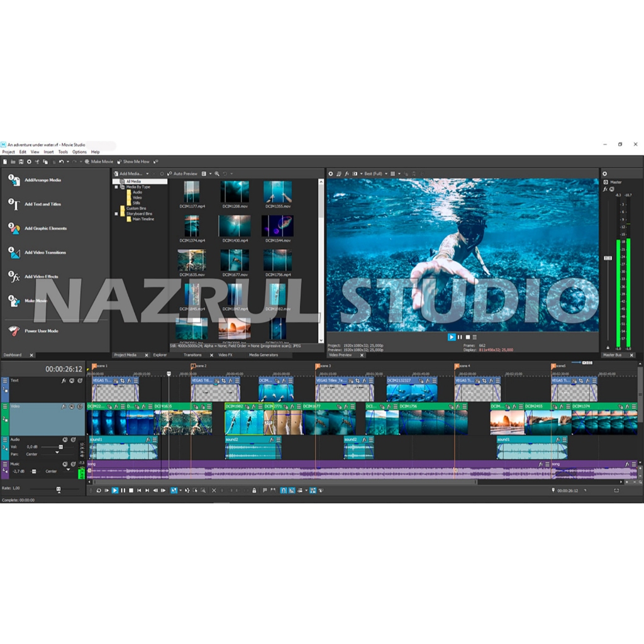The width and height of the screenshot is (644, 644).
Task: Collapse the Media By Type tree node
Action: 116,187
